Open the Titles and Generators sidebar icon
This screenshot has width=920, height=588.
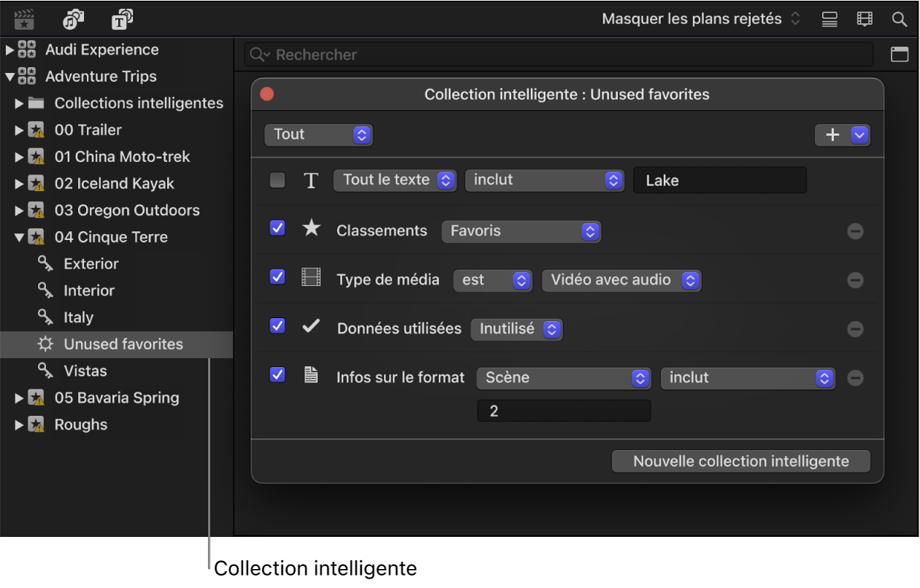[121, 18]
